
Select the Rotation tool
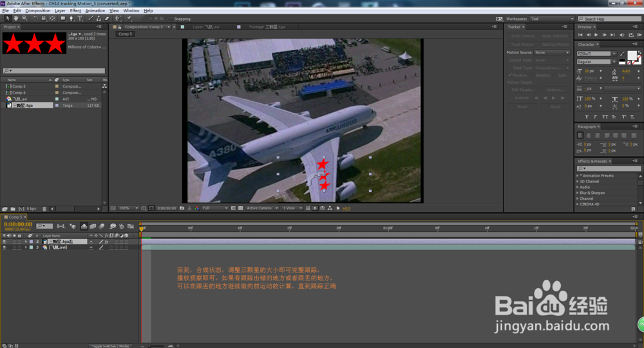pos(35,19)
